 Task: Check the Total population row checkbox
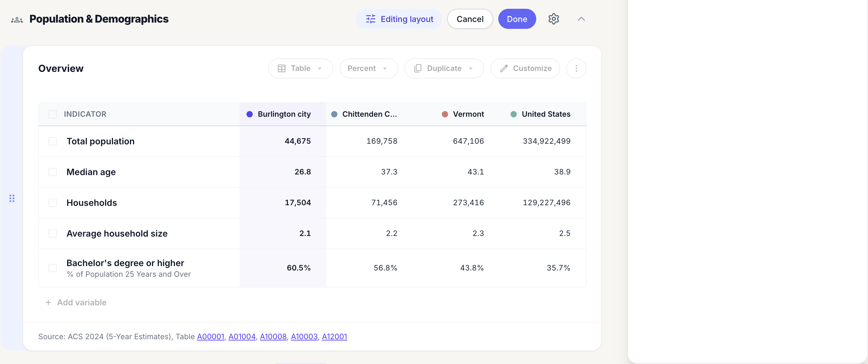click(53, 141)
